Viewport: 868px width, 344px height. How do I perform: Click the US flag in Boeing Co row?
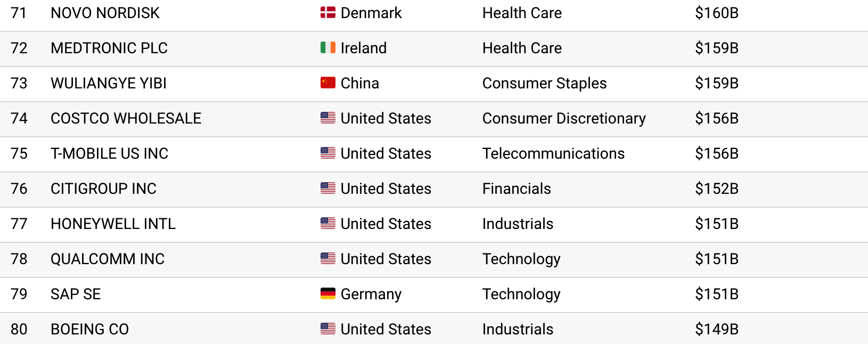click(x=328, y=329)
